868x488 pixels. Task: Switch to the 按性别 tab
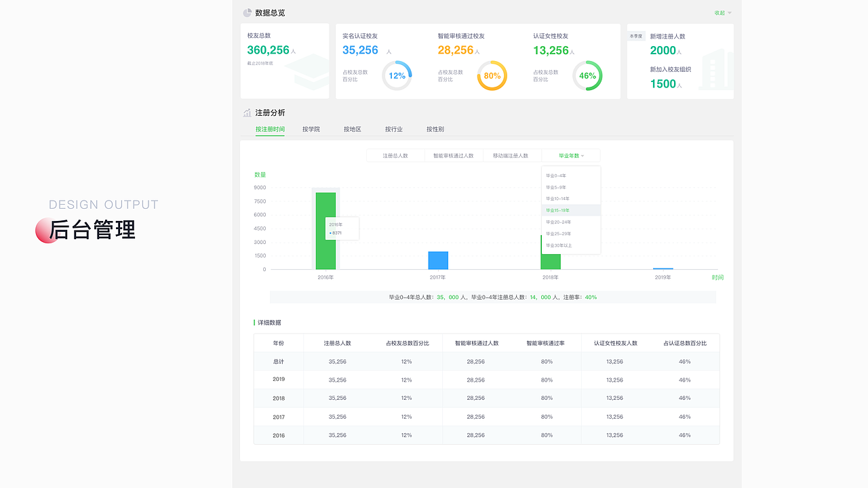coord(435,129)
